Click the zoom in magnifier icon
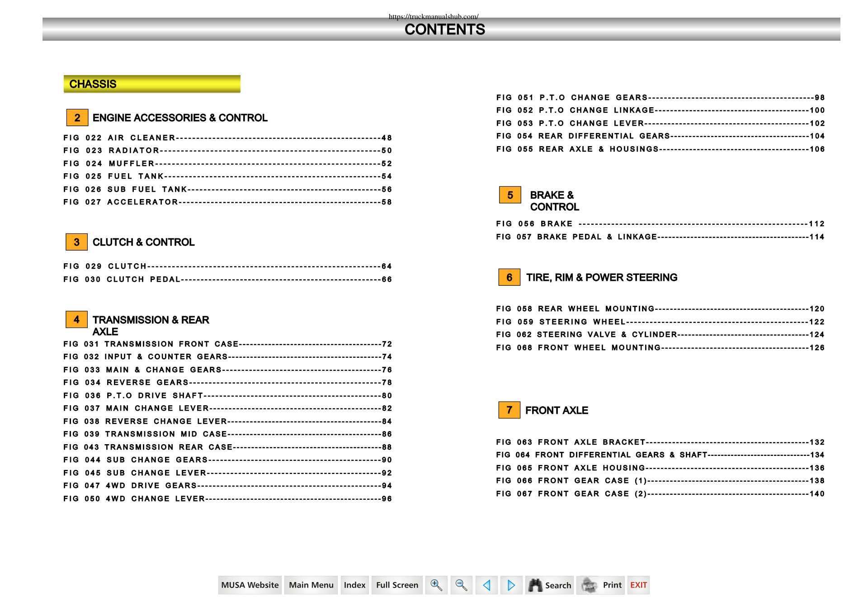The width and height of the screenshot is (868, 597). (436, 585)
